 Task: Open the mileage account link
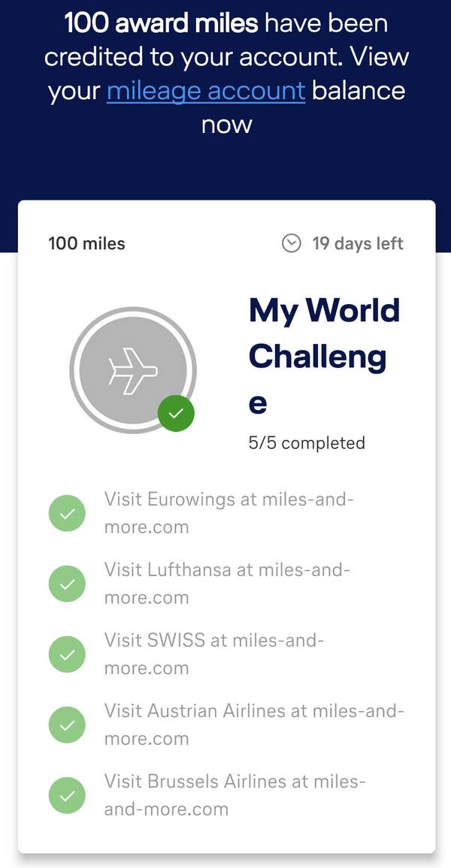[x=206, y=91]
